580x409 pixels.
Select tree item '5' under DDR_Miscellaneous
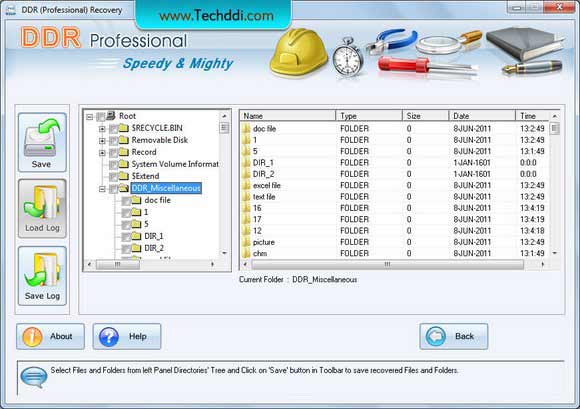146,224
